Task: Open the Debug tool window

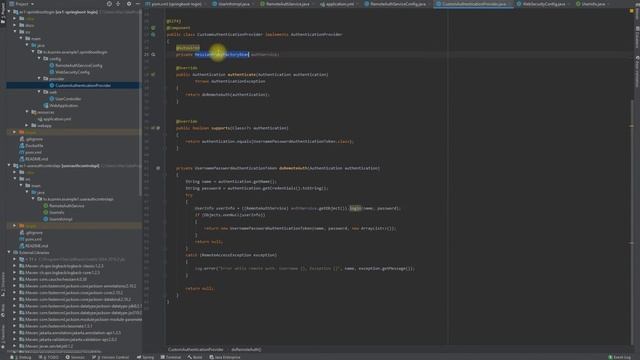Action: [x=21, y=357]
